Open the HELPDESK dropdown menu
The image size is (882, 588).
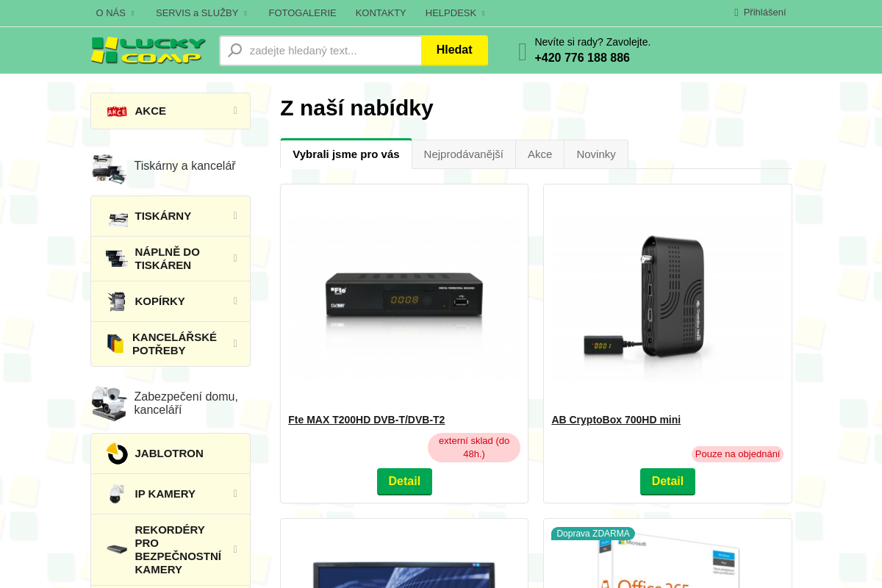tap(455, 13)
